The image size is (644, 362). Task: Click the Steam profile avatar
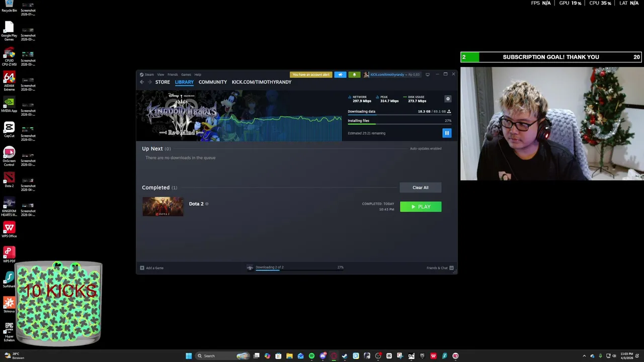367,74
